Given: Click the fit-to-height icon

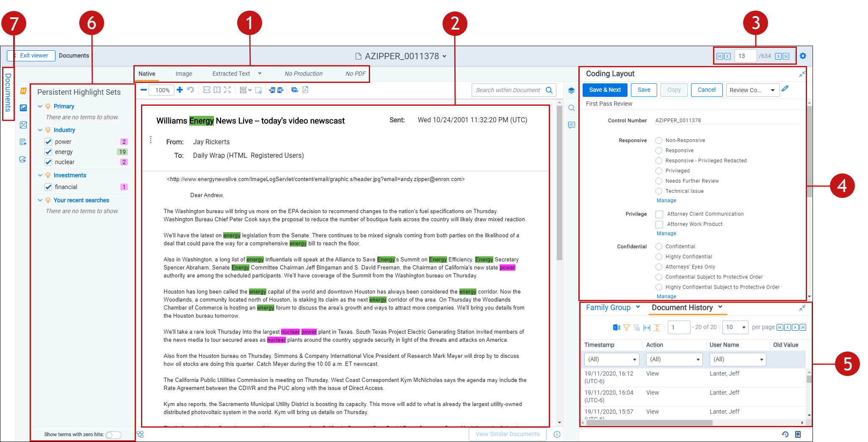Looking at the screenshot, I should 217,90.
